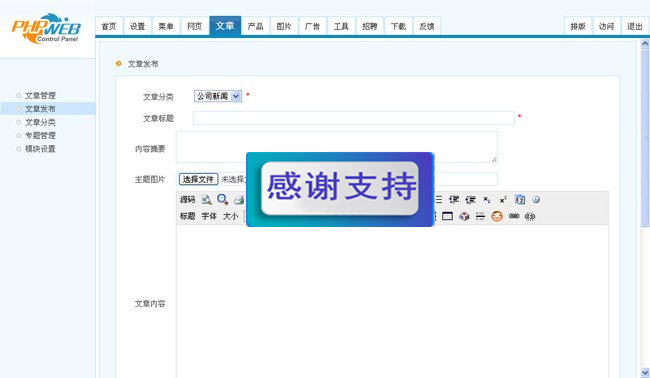Open 文章发布 in the sidebar

point(40,109)
